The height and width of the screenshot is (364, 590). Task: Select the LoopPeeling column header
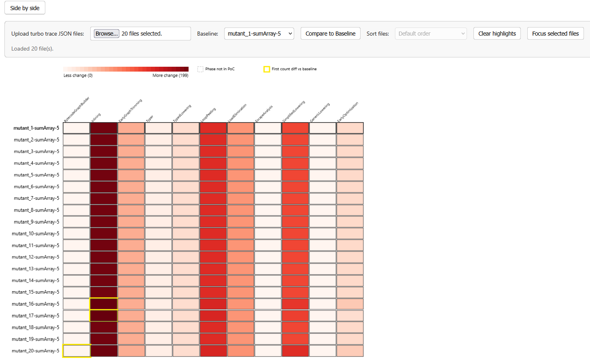point(208,114)
